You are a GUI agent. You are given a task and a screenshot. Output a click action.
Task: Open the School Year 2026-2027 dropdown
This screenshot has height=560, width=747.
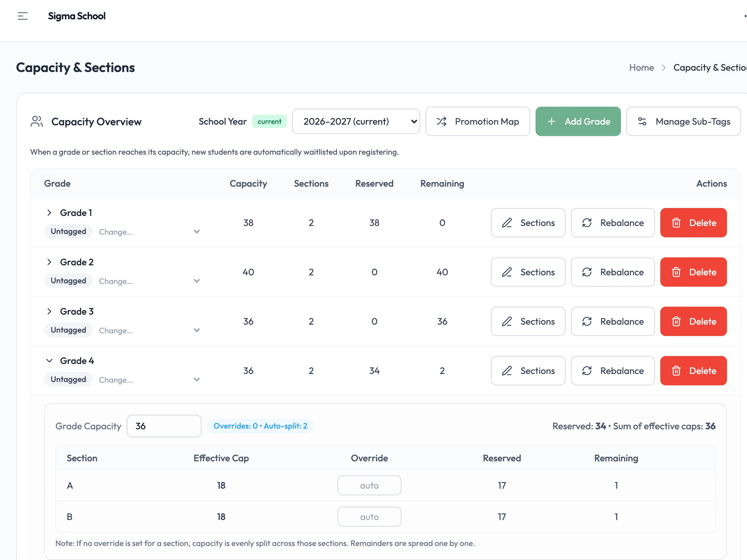coord(356,122)
